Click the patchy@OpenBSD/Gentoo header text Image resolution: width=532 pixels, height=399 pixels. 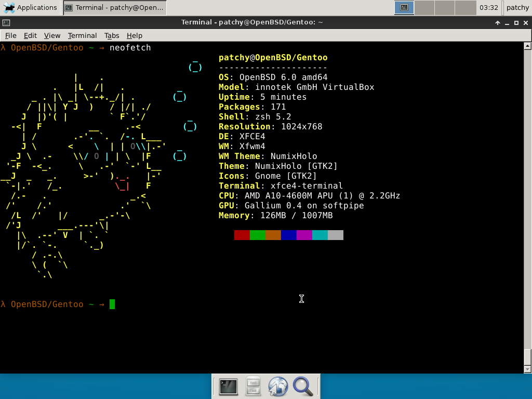pyautogui.click(x=273, y=58)
